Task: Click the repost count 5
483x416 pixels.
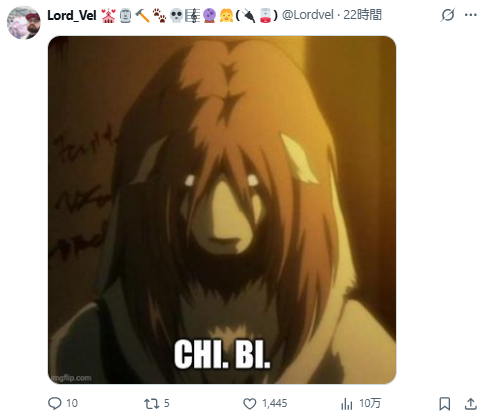Action: tap(167, 403)
